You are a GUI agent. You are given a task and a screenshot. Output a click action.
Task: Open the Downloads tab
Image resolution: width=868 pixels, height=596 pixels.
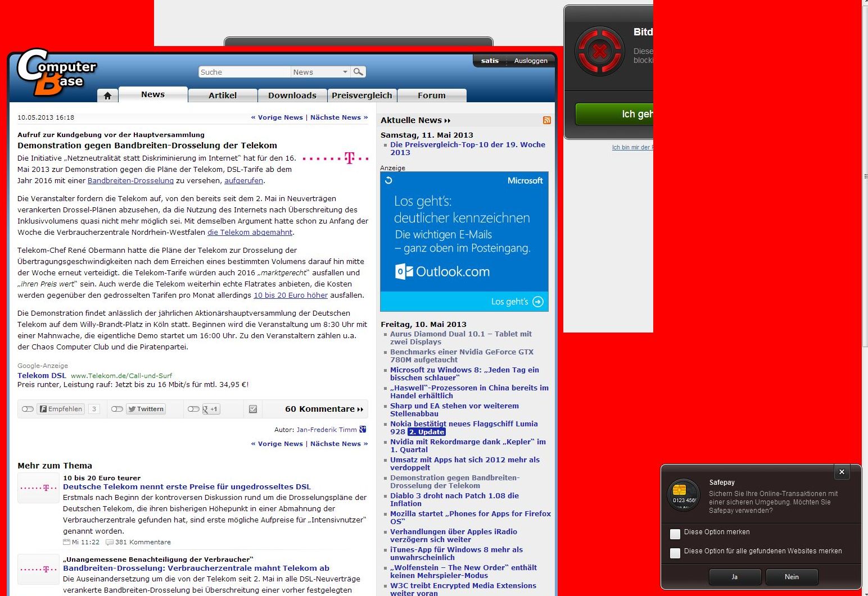tap(292, 95)
